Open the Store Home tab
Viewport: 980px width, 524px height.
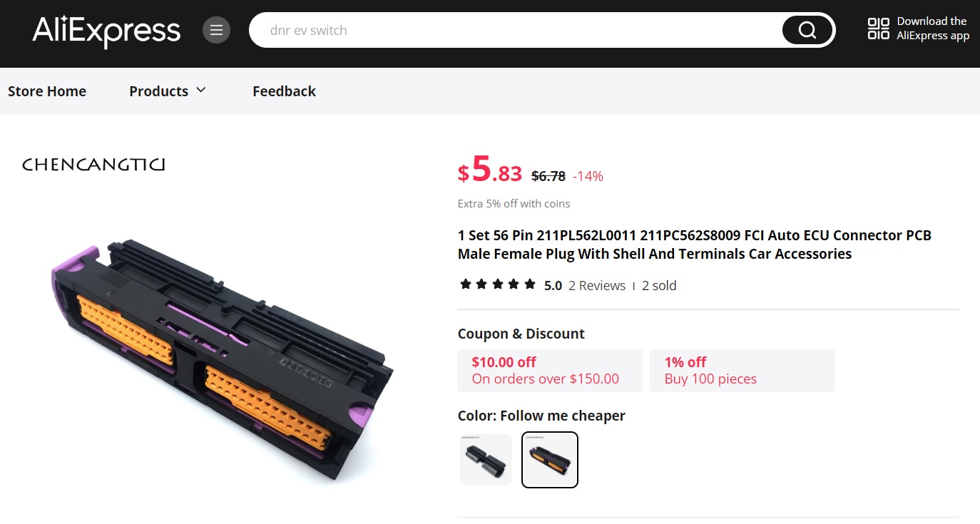47,91
